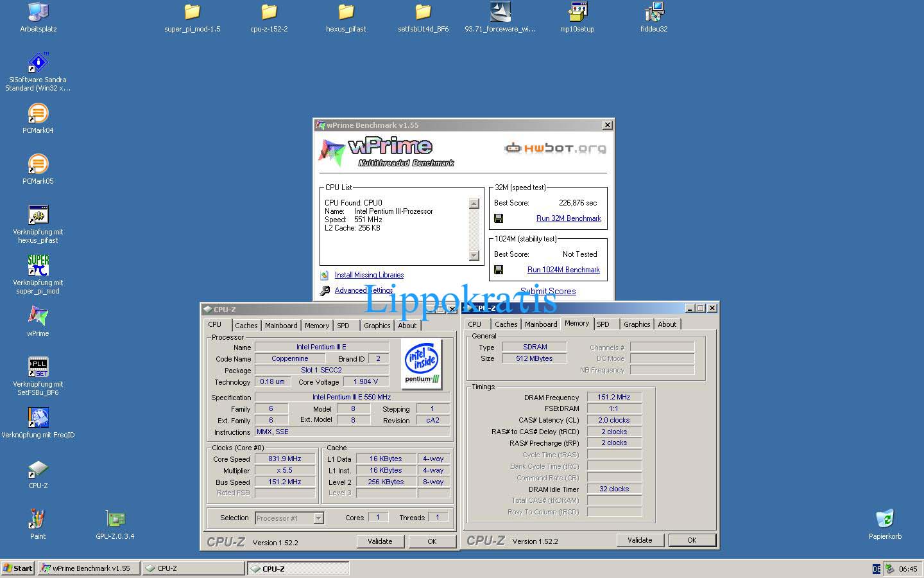
Task: Select the first CPU-Z taskbar button
Action: (x=193, y=568)
